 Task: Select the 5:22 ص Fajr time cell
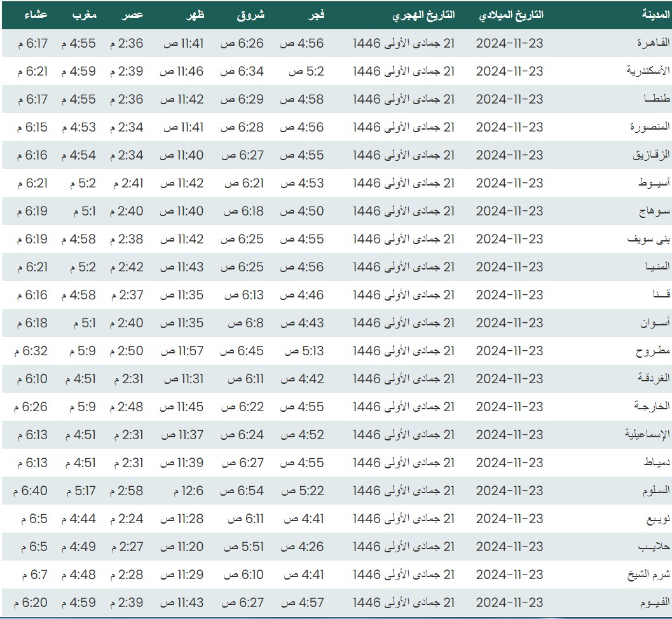pyautogui.click(x=302, y=491)
